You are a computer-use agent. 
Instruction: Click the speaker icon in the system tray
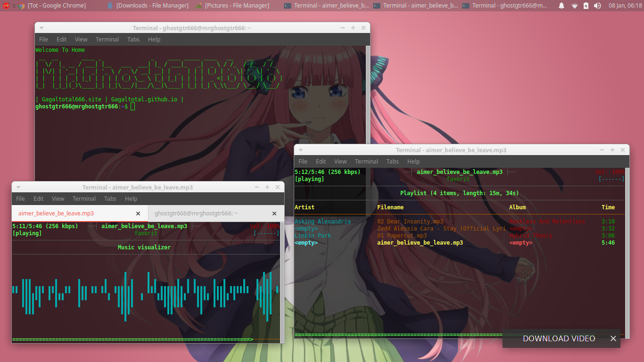click(x=597, y=6)
